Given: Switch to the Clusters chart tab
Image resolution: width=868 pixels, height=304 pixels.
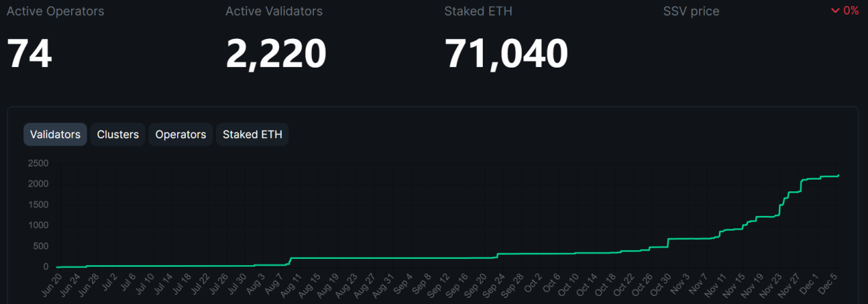Looking at the screenshot, I should pyautogui.click(x=118, y=135).
